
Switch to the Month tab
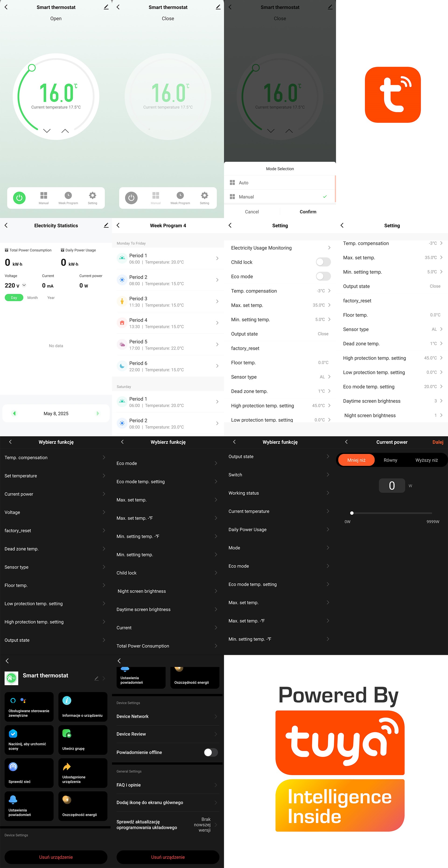pos(32,297)
